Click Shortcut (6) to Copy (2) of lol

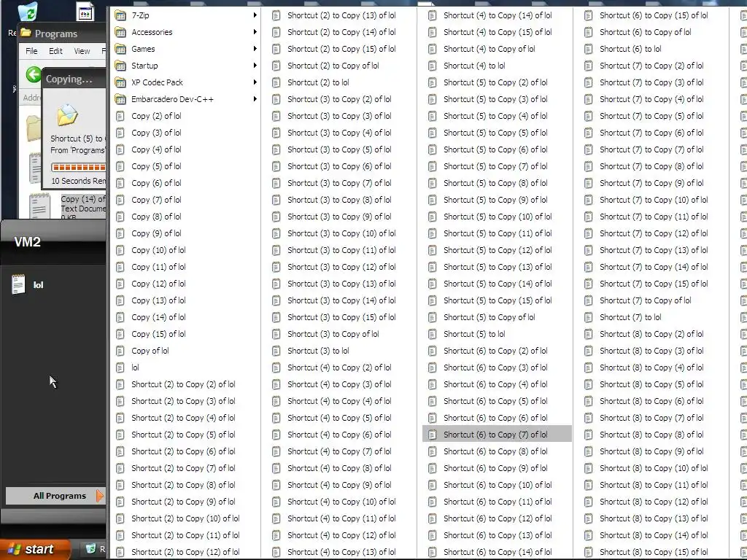[495, 351]
